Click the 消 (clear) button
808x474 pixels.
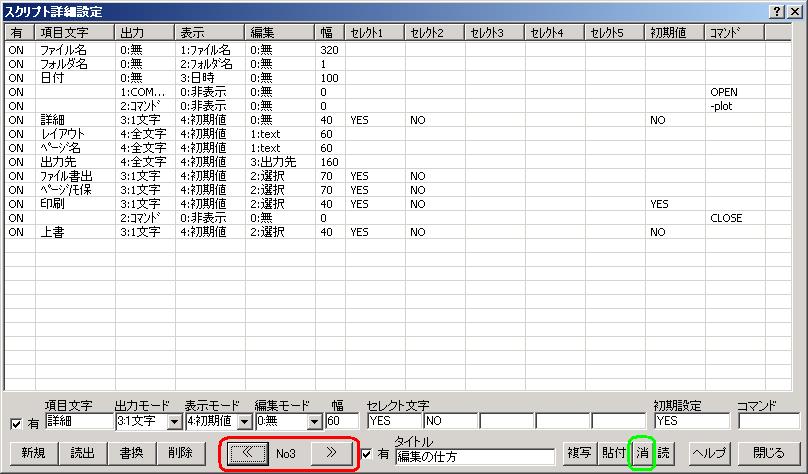(x=641, y=452)
